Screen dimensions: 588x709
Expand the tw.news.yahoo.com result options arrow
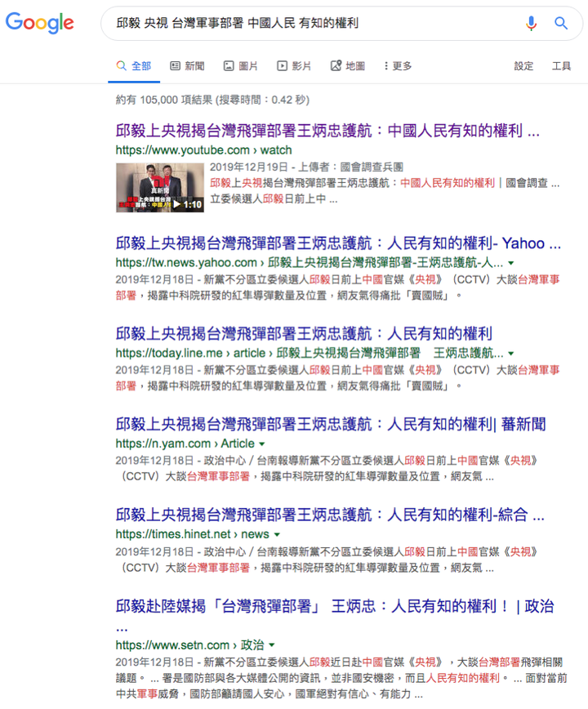point(511,263)
